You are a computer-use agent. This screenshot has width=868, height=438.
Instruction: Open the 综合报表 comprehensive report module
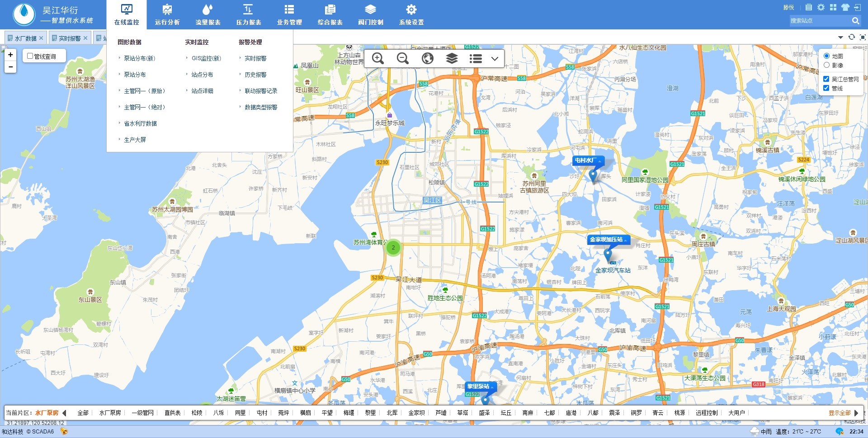(330, 14)
